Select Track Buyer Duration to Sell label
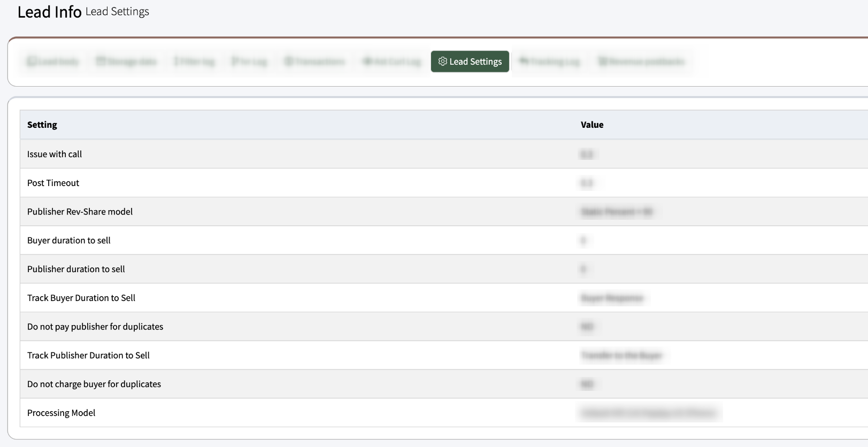The height and width of the screenshot is (447, 868). (81, 298)
